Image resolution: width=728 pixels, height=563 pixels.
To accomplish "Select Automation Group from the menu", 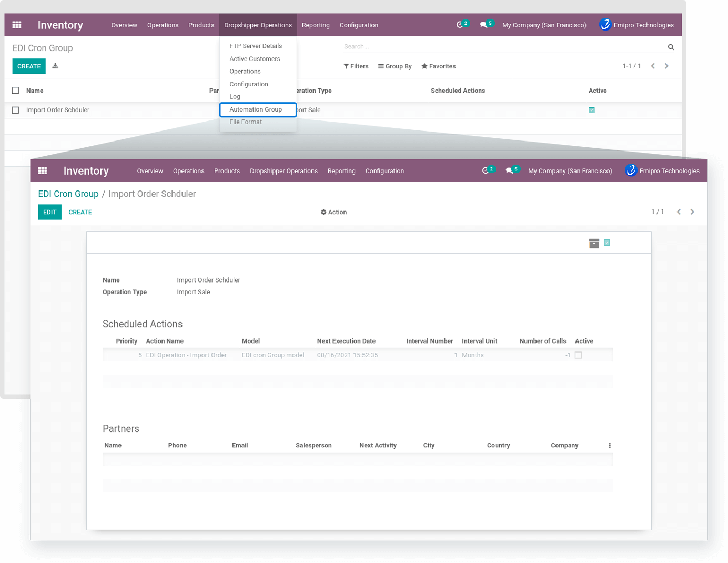I will pos(256,109).
